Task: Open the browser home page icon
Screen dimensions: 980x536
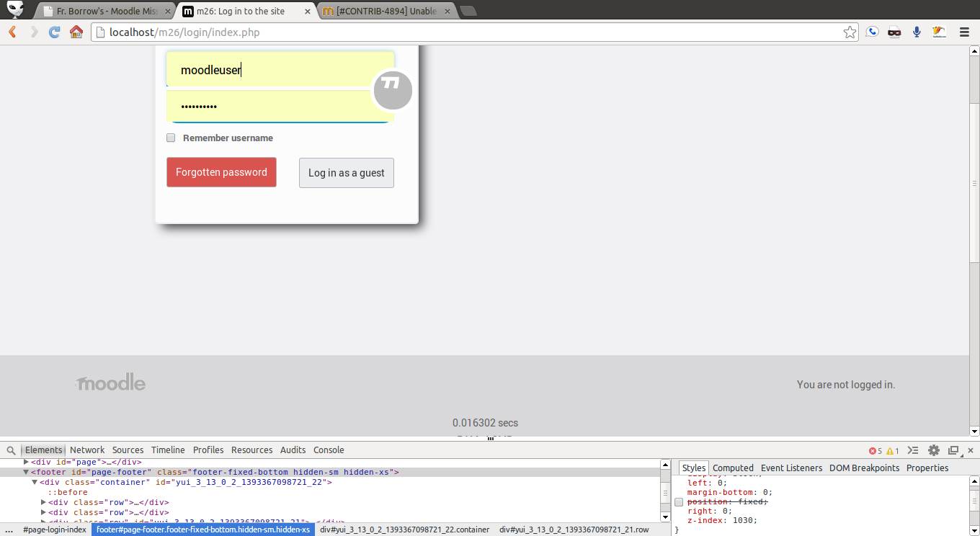Action: [x=76, y=32]
